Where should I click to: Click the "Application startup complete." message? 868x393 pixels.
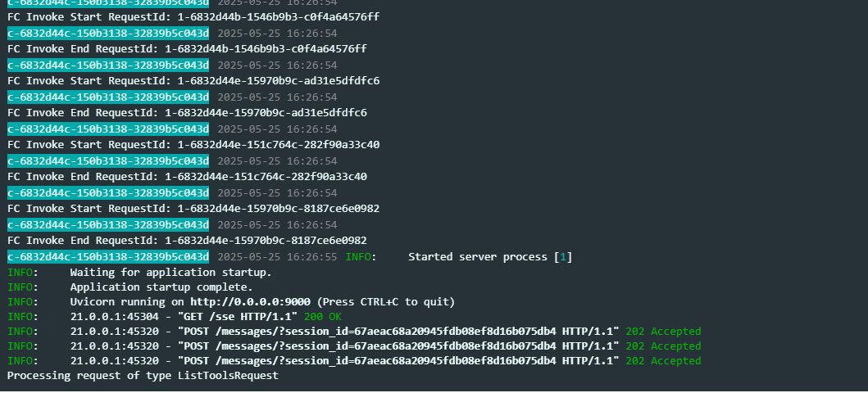(x=161, y=287)
